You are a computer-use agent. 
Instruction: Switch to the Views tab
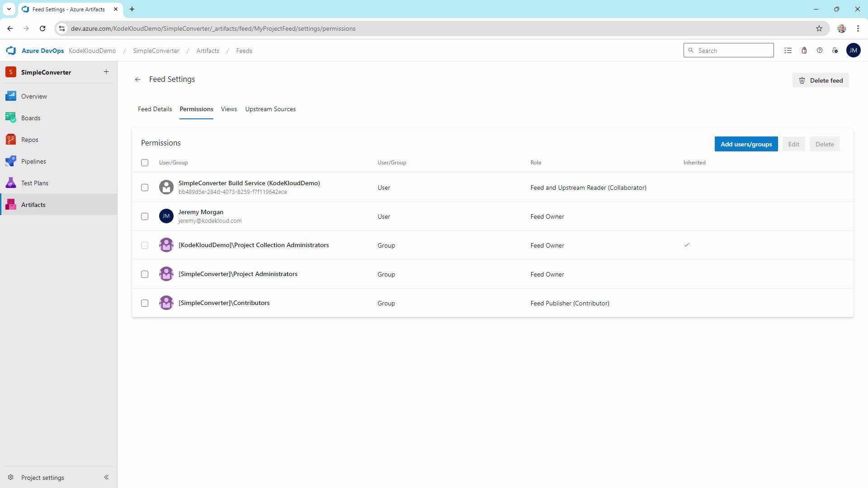point(229,109)
